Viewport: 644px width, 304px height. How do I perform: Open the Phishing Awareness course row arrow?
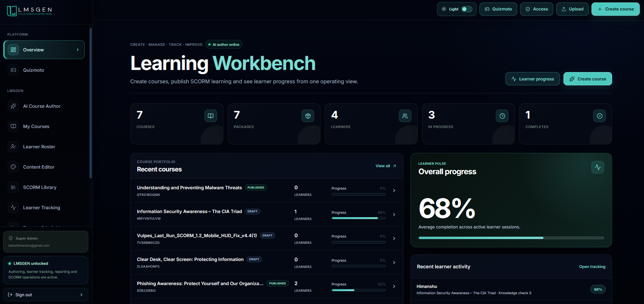click(x=394, y=287)
